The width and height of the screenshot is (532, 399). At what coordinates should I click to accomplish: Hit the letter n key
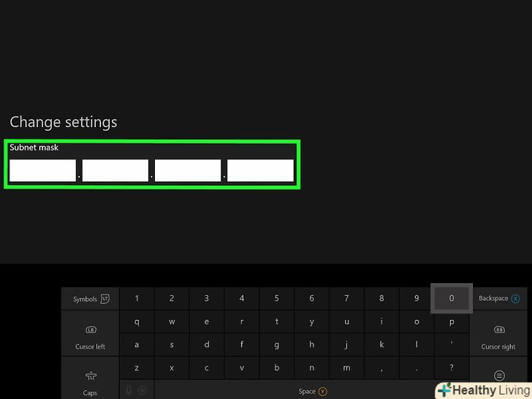(311, 368)
